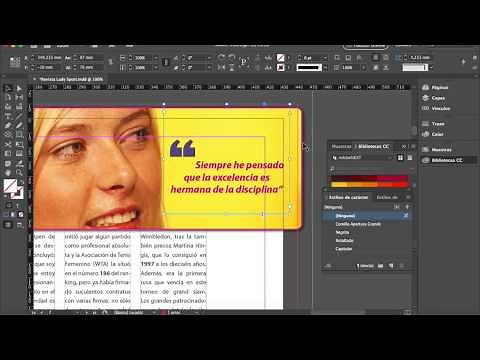Apply color mode button in toolbox

coord(6,215)
